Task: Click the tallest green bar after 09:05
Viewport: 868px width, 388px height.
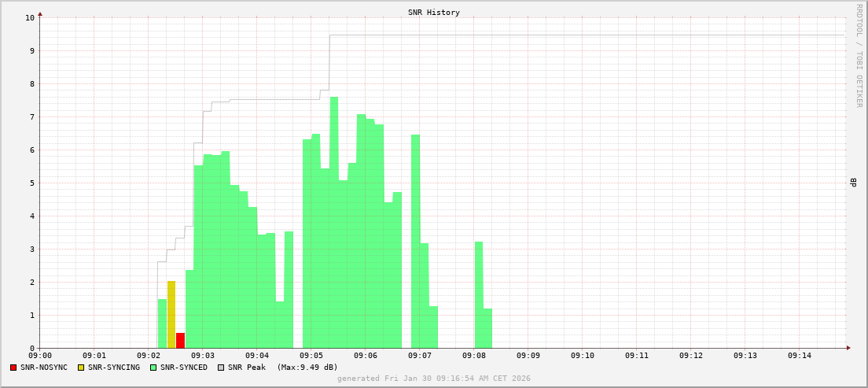Action: (x=334, y=222)
